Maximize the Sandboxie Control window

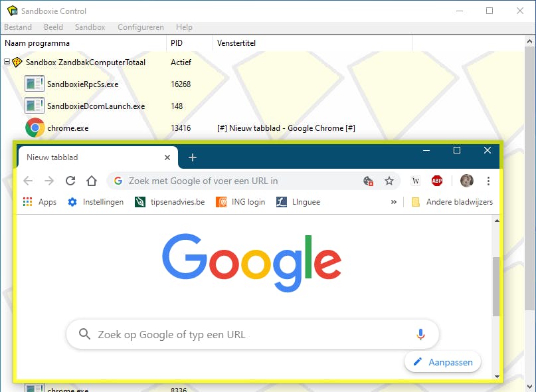[x=490, y=11]
